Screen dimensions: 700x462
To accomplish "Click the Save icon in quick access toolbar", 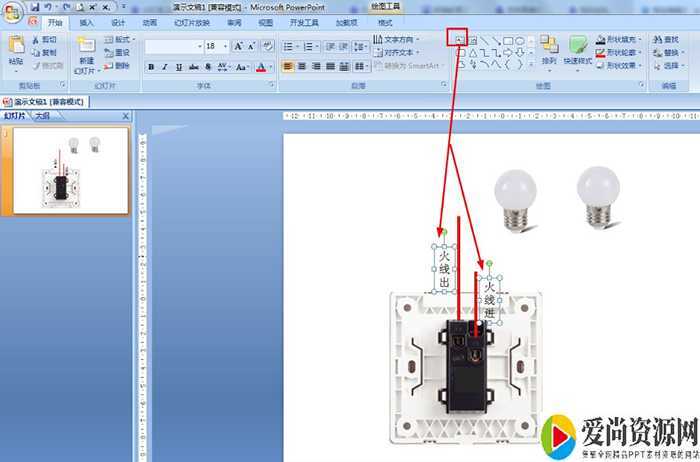I will tap(34, 7).
